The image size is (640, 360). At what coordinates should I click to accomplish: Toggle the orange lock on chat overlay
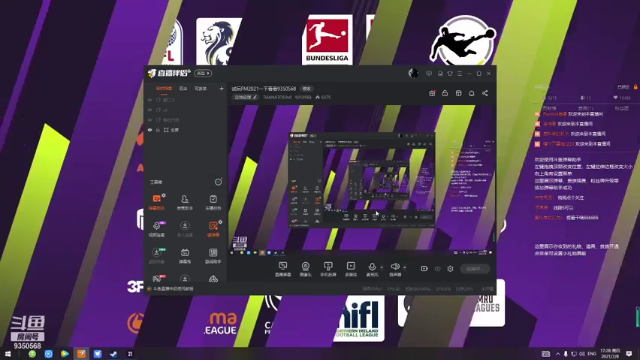(636, 87)
